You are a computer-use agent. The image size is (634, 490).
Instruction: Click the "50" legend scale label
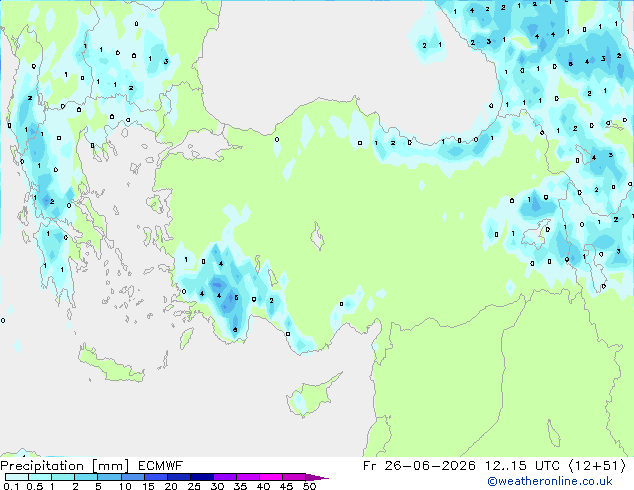(310, 486)
